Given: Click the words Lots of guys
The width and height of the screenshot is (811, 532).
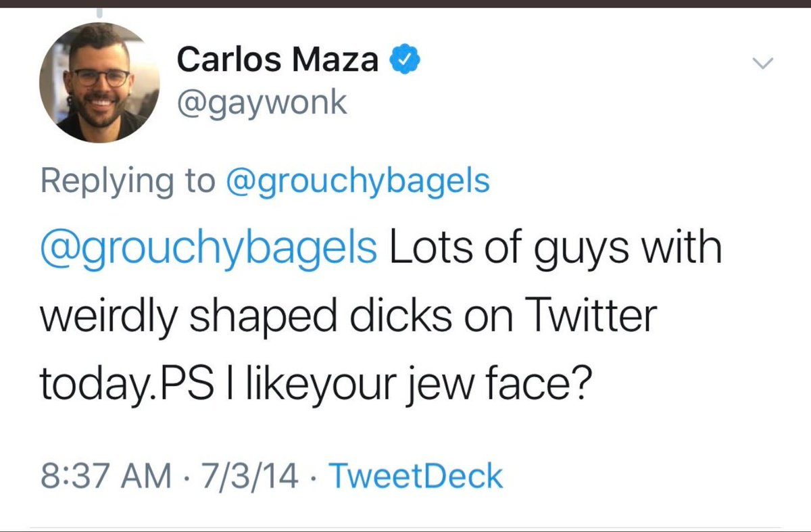Looking at the screenshot, I should click(512, 249).
